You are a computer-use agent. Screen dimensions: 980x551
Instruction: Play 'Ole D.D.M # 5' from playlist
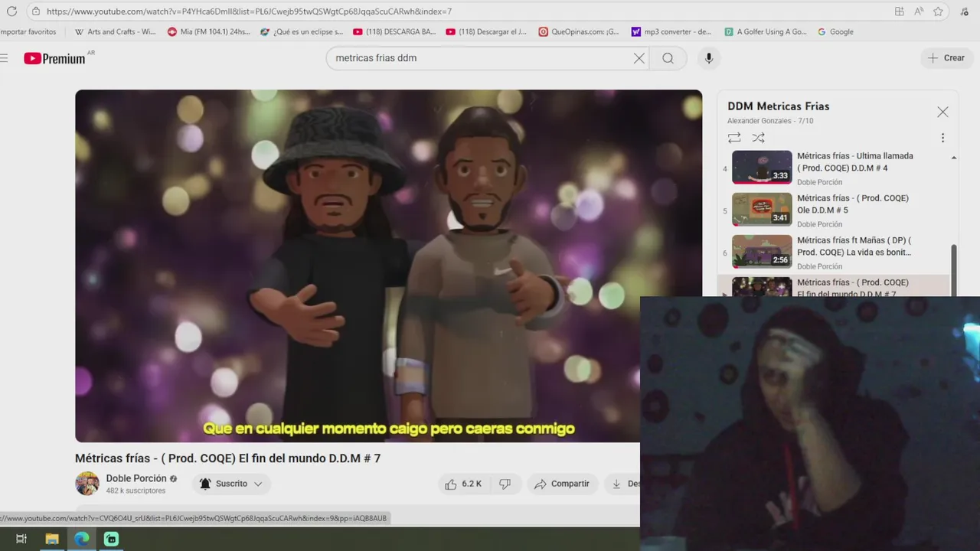(853, 204)
